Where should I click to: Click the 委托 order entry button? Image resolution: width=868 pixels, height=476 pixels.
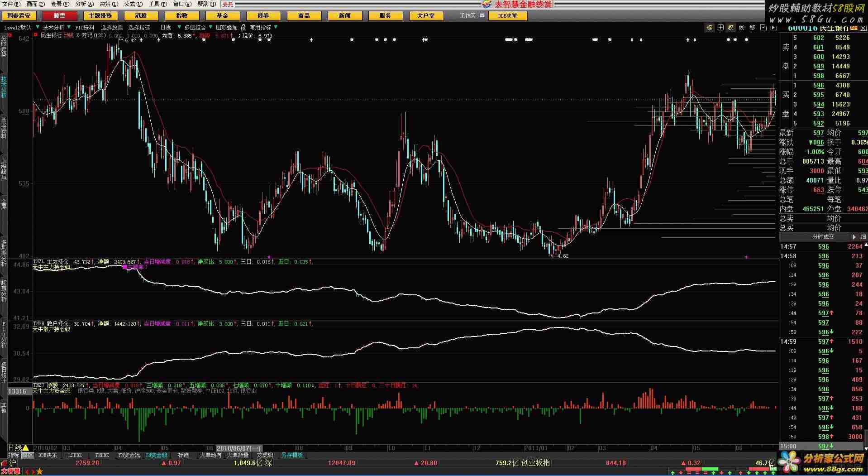tap(228, 4)
